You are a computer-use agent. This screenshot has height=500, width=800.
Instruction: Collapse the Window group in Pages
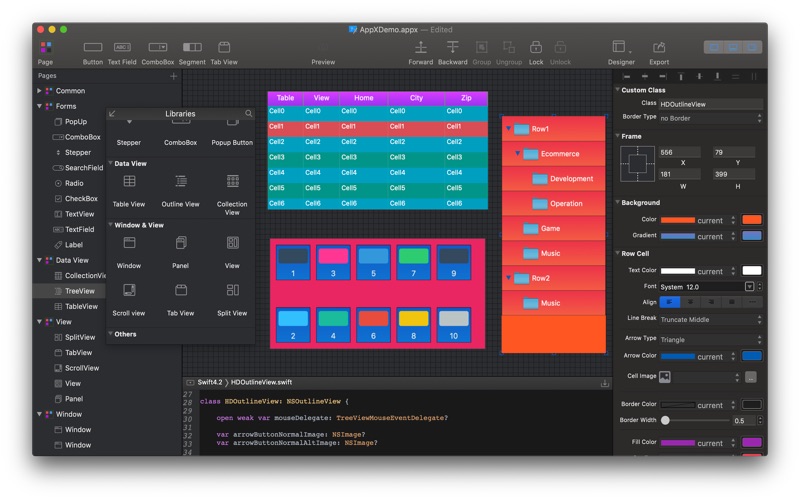coord(39,414)
